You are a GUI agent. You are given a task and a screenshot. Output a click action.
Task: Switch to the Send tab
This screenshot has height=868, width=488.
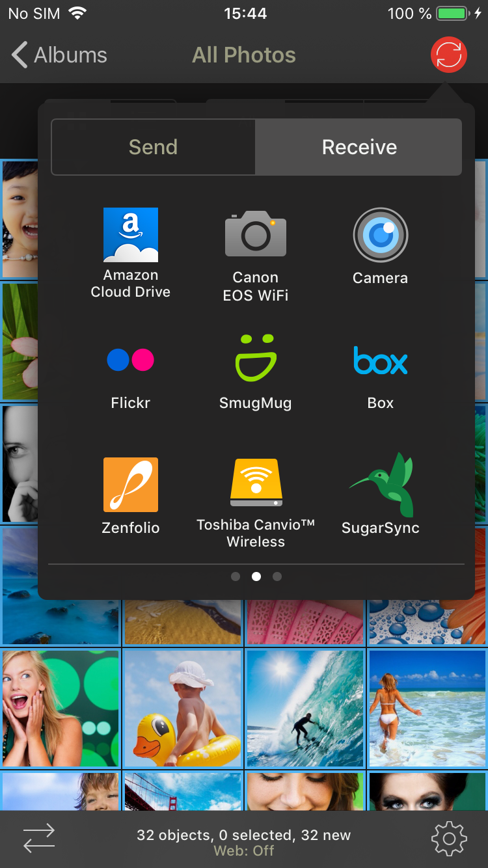pos(153,147)
